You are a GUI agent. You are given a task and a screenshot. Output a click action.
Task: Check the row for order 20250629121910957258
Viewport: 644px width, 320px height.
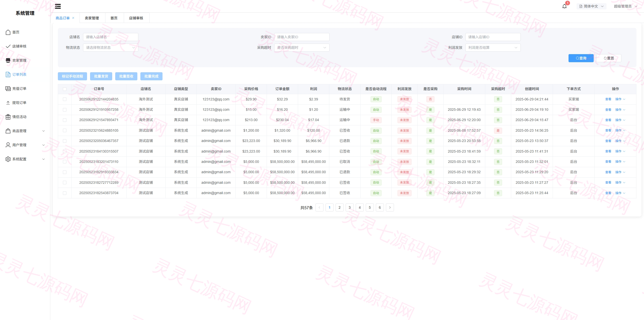[65, 110]
